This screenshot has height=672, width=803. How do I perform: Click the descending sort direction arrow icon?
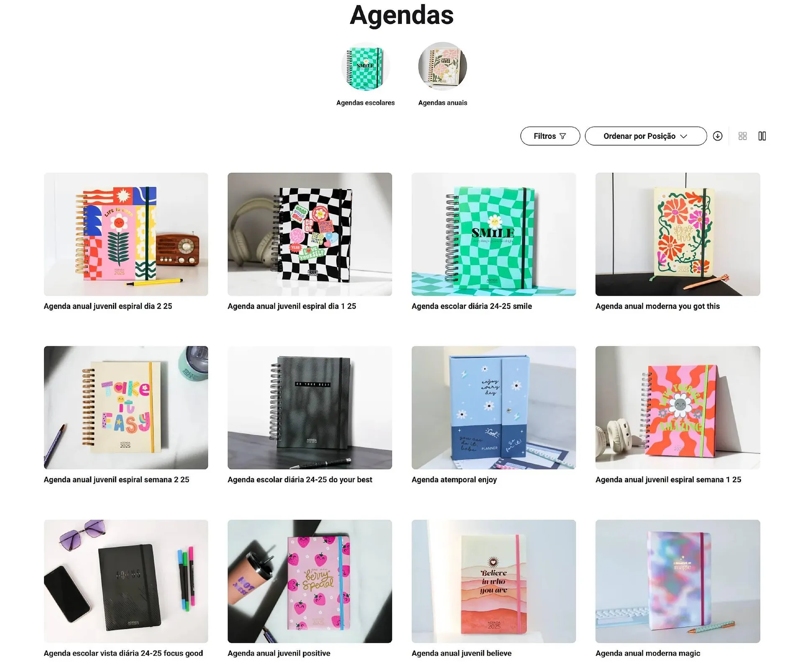click(x=718, y=136)
